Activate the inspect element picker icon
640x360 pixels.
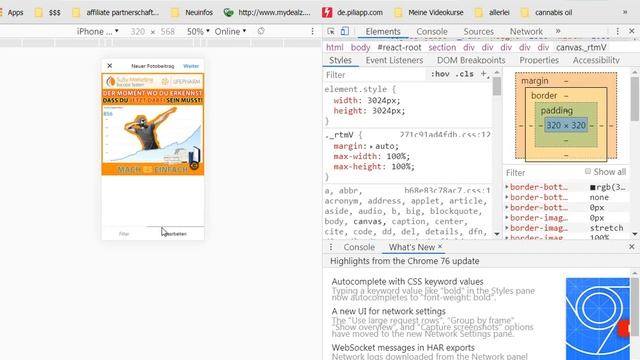tap(331, 31)
